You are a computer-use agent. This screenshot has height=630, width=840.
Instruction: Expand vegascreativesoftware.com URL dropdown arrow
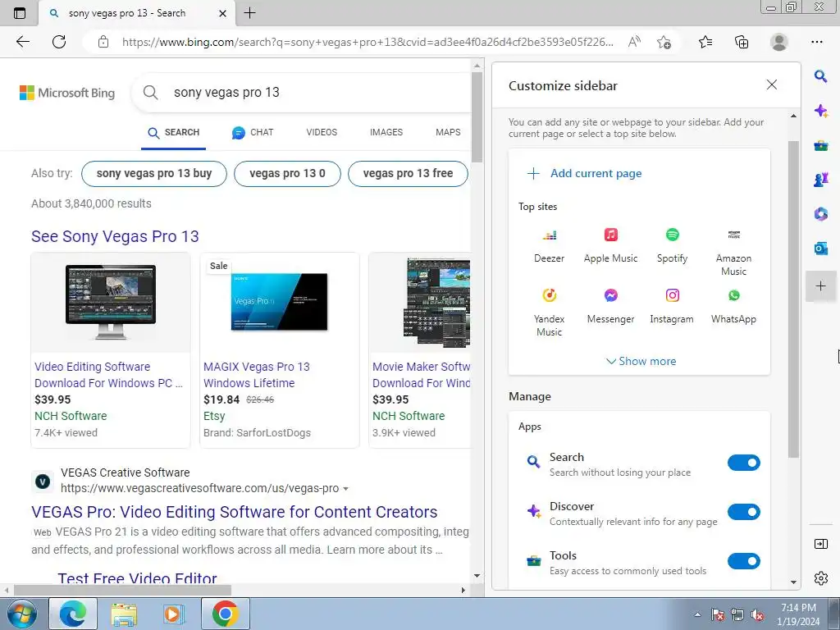click(345, 489)
